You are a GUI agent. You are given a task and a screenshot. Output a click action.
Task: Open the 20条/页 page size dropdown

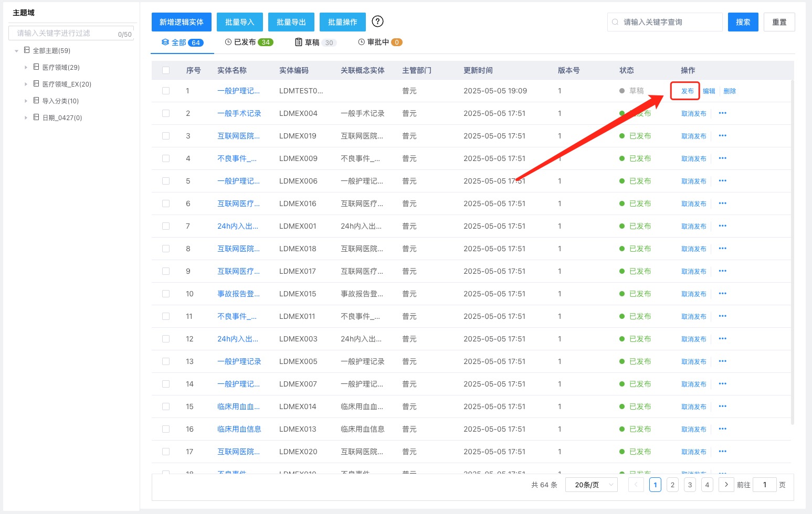coord(591,485)
